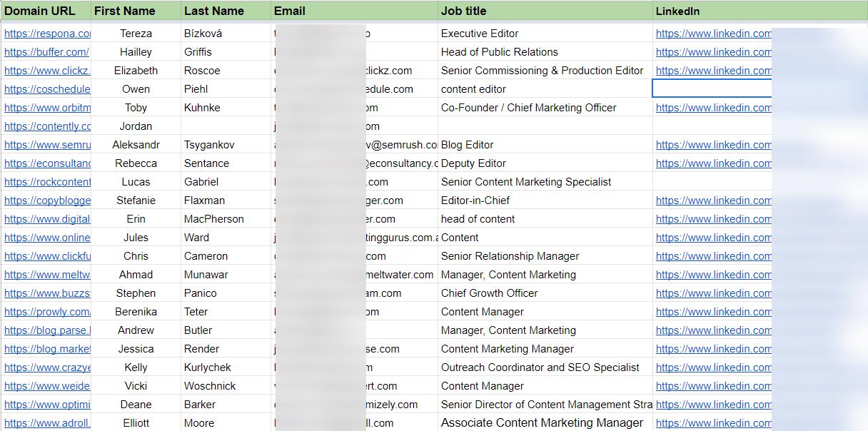Viewport: 868px width, 431px height.
Task: Select the last name cell 'Bízková'
Action: [x=226, y=34]
